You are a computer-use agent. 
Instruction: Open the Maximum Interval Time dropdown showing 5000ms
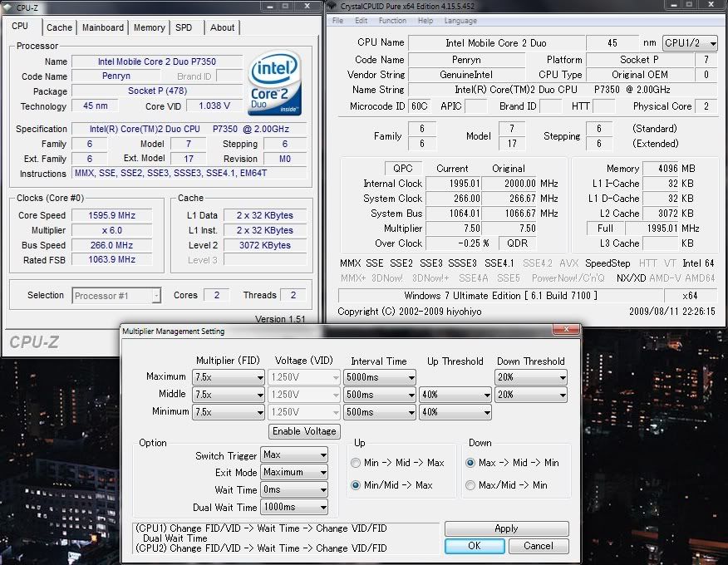tap(380, 377)
